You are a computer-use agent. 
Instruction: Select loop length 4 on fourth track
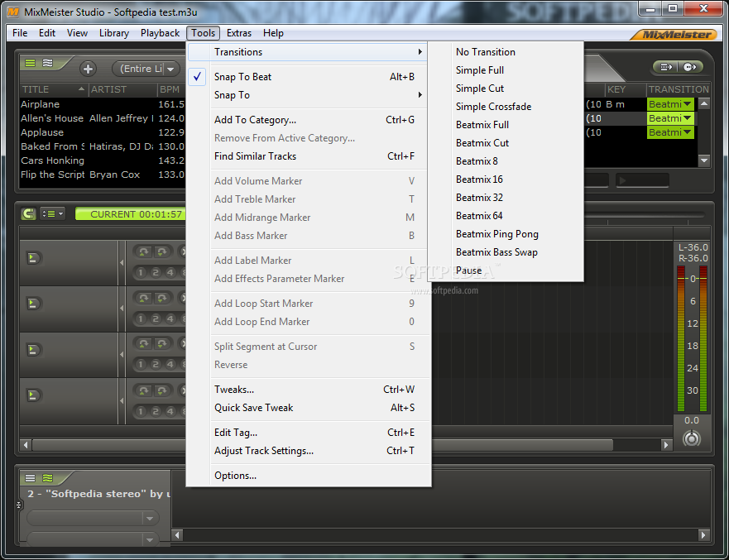[170, 411]
